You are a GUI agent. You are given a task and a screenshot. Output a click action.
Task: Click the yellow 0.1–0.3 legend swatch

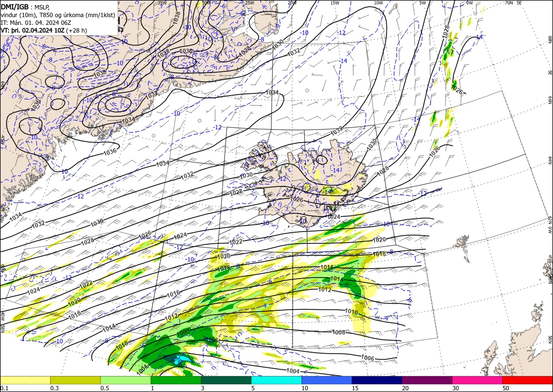(x=25, y=380)
